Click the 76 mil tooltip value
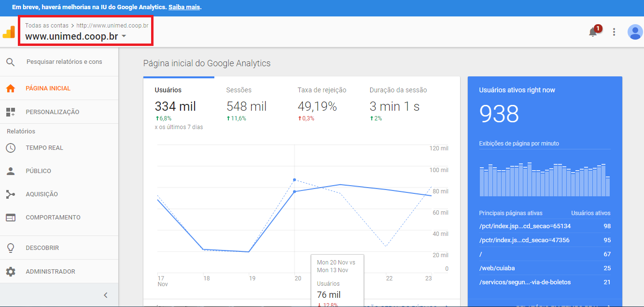Viewport: 644px width, 307px height. point(329,295)
